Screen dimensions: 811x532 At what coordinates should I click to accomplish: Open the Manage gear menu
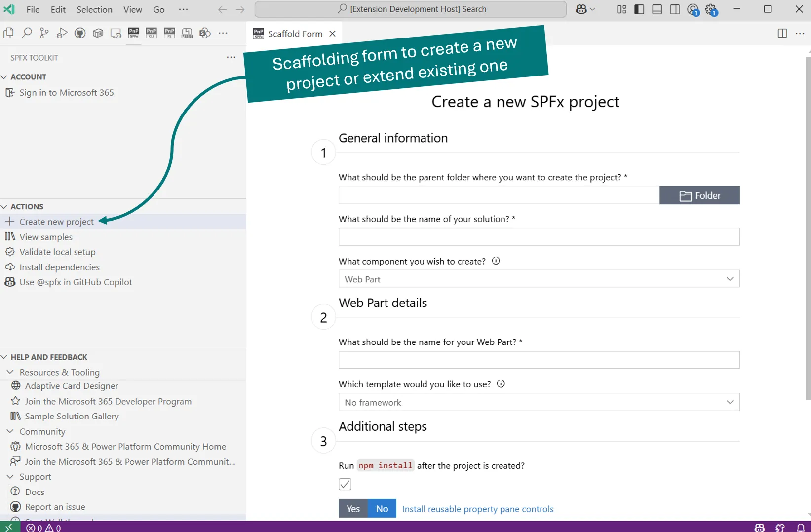(x=711, y=10)
